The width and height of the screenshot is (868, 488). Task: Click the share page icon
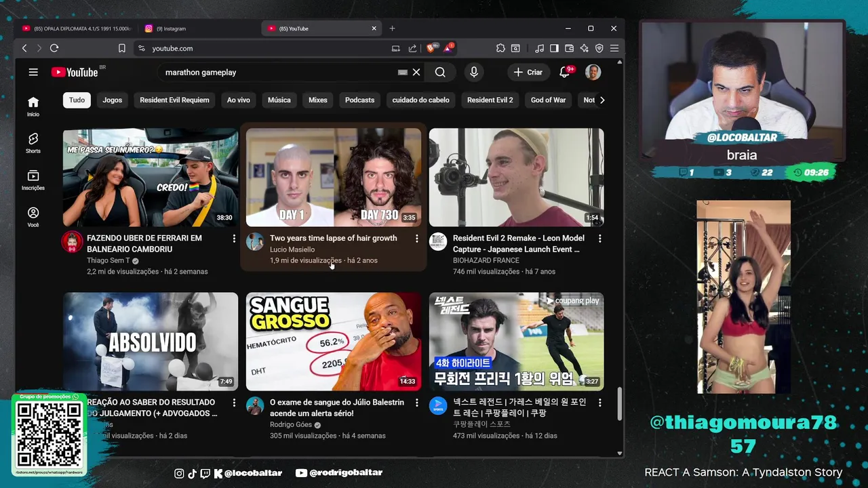point(412,48)
